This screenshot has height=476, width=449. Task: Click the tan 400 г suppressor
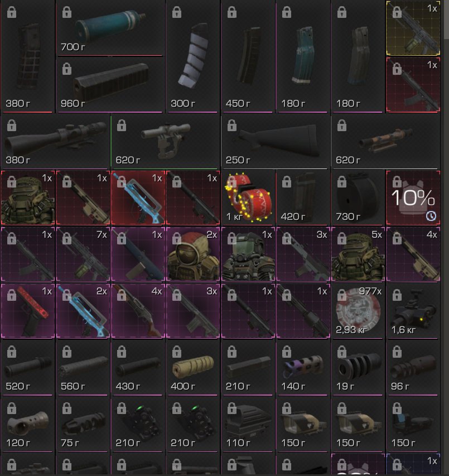click(192, 367)
